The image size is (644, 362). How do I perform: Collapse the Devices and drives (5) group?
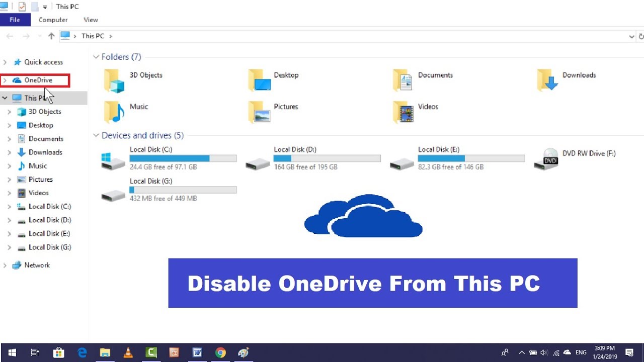(96, 136)
